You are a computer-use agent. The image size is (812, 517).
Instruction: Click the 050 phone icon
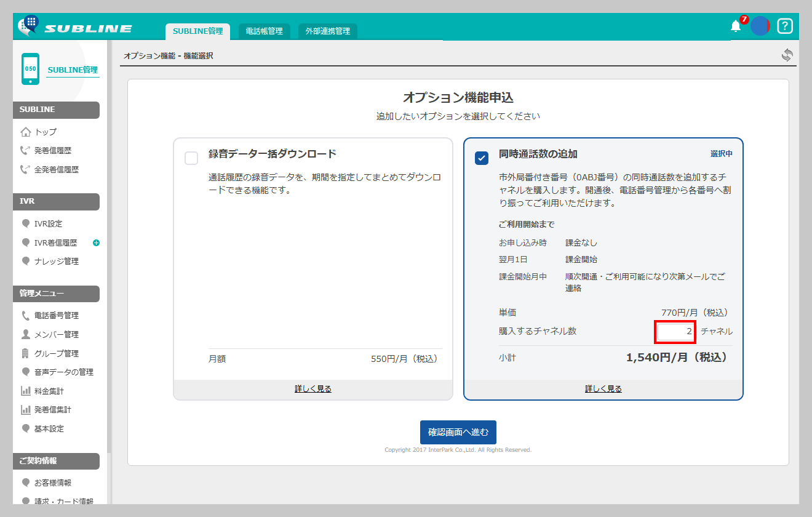[x=30, y=69]
